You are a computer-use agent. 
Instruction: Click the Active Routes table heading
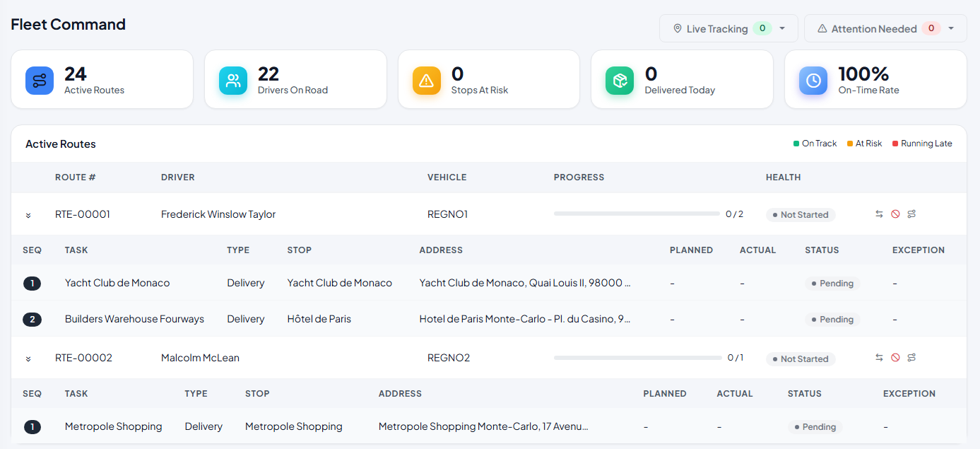[61, 144]
